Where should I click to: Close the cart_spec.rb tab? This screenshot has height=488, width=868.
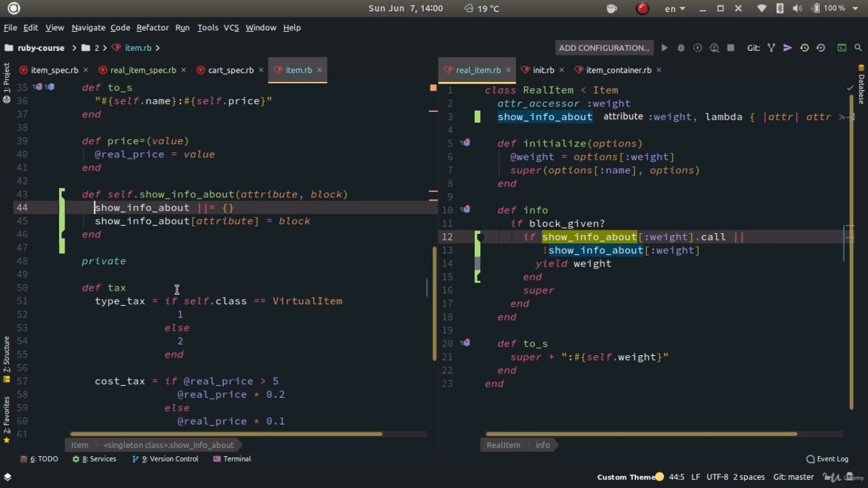261,70
